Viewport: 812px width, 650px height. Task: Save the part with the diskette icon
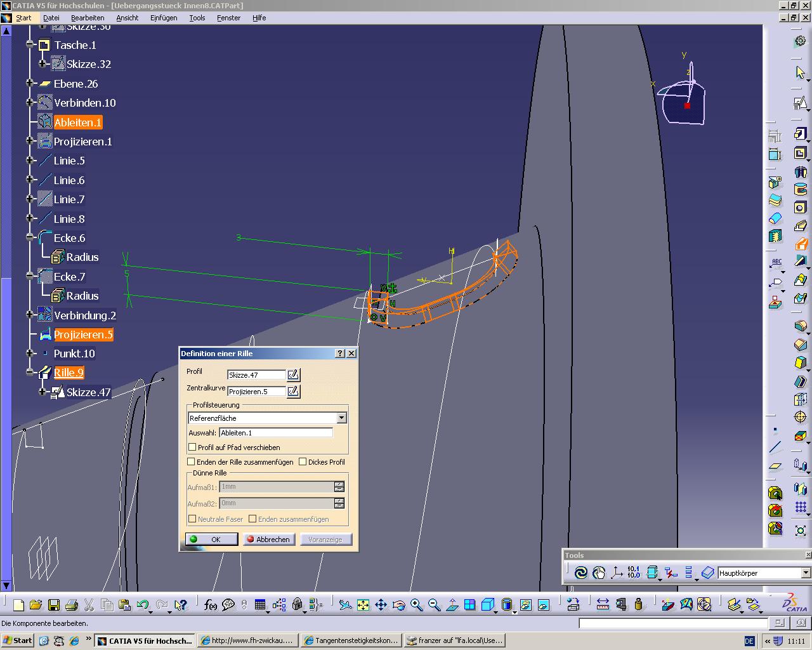pos(53,605)
